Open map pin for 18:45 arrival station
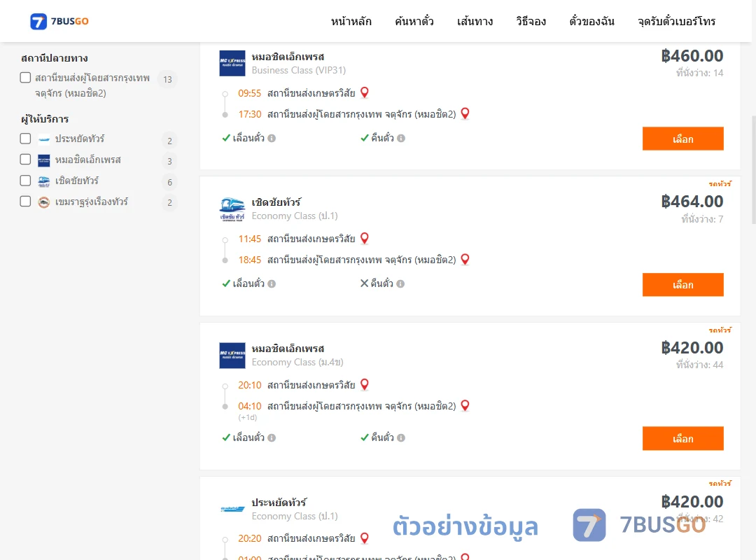Image resolution: width=756 pixels, height=560 pixels. tap(465, 259)
